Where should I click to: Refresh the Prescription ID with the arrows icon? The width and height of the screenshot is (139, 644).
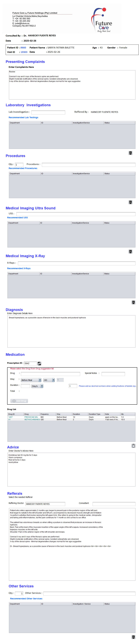tap(39, 364)
